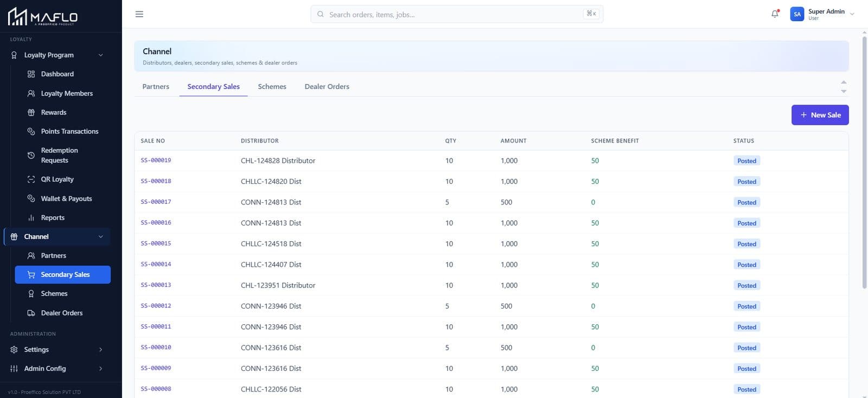This screenshot has width=868, height=398.
Task: Toggle the hamburger sidebar menu
Action: pyautogui.click(x=139, y=14)
